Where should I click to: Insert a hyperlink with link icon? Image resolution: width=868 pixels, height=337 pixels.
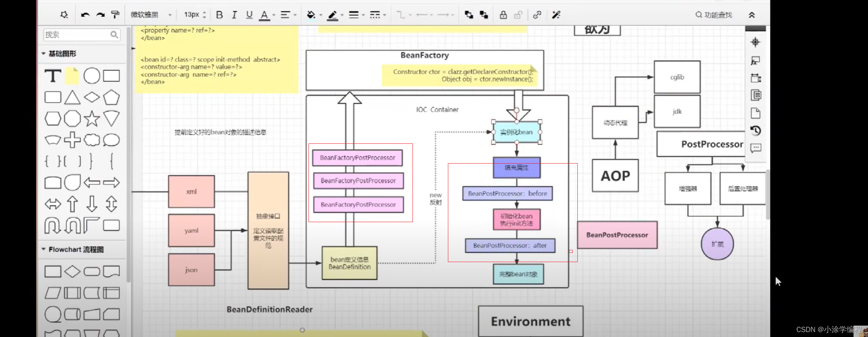(x=537, y=15)
